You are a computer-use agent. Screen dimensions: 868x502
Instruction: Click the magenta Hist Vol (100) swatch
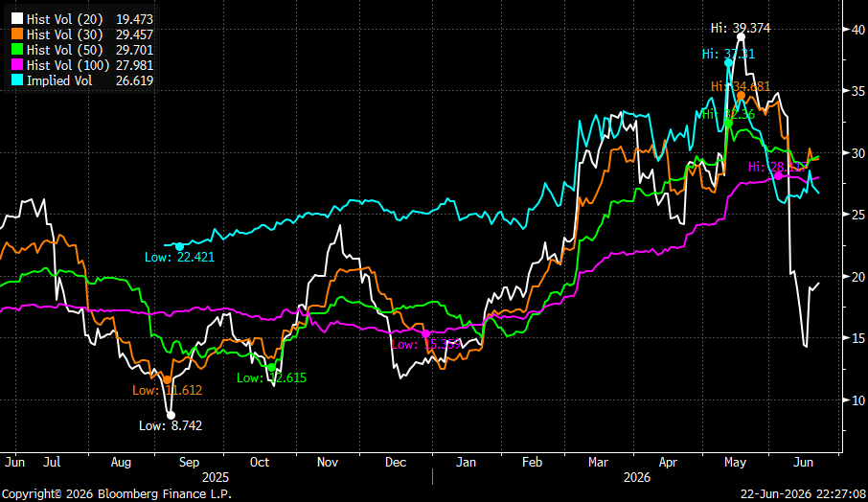tap(17, 65)
